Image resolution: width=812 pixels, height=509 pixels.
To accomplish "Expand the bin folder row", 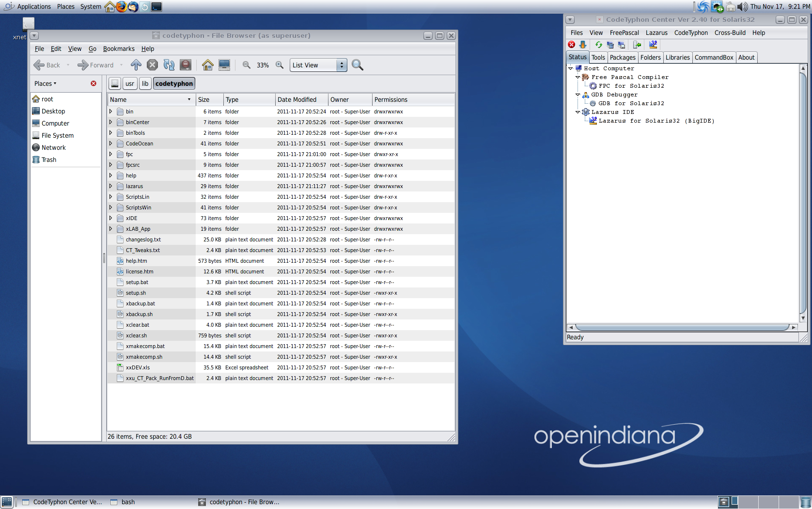I will 110,111.
